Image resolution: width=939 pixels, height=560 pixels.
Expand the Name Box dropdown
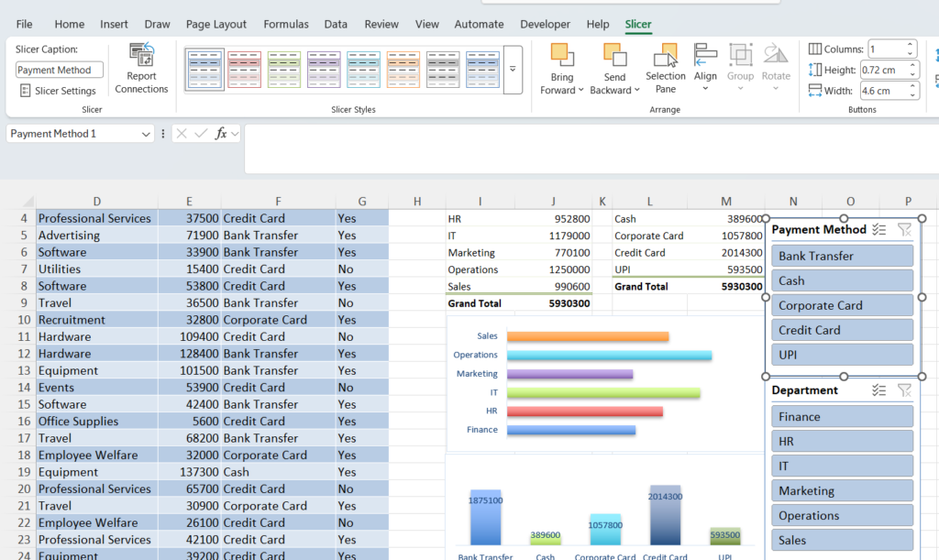(x=146, y=134)
